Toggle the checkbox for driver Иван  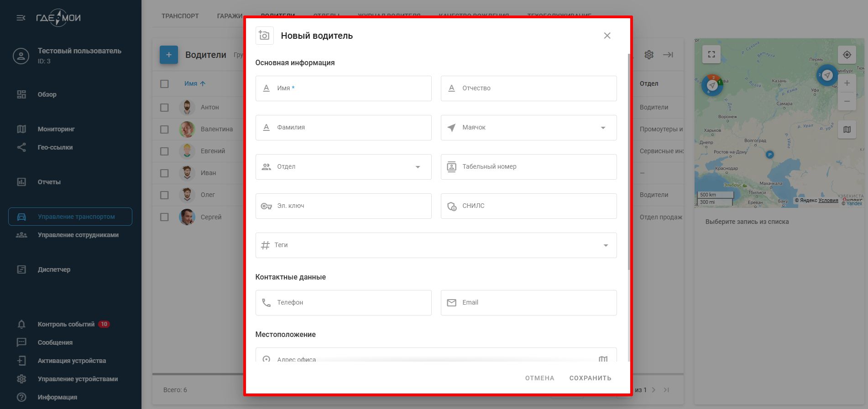pyautogui.click(x=165, y=173)
